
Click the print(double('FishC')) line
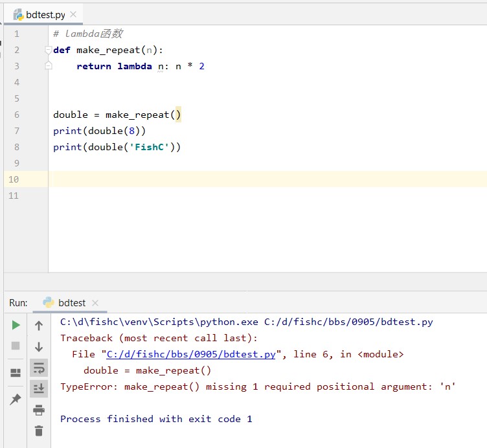tap(117, 147)
